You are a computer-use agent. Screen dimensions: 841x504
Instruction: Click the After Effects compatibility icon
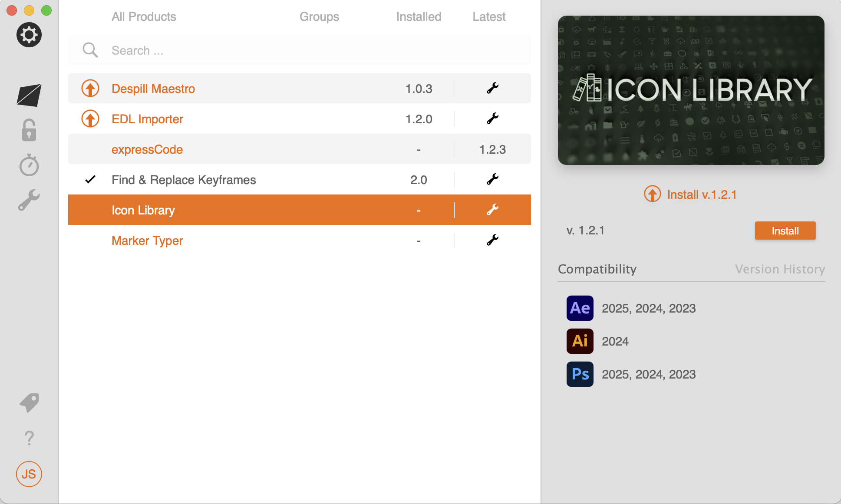(x=580, y=308)
